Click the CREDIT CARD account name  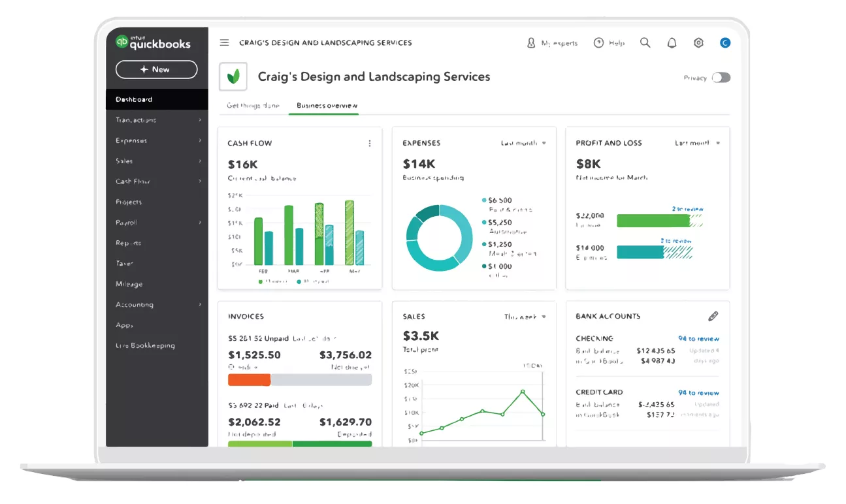[x=599, y=392]
